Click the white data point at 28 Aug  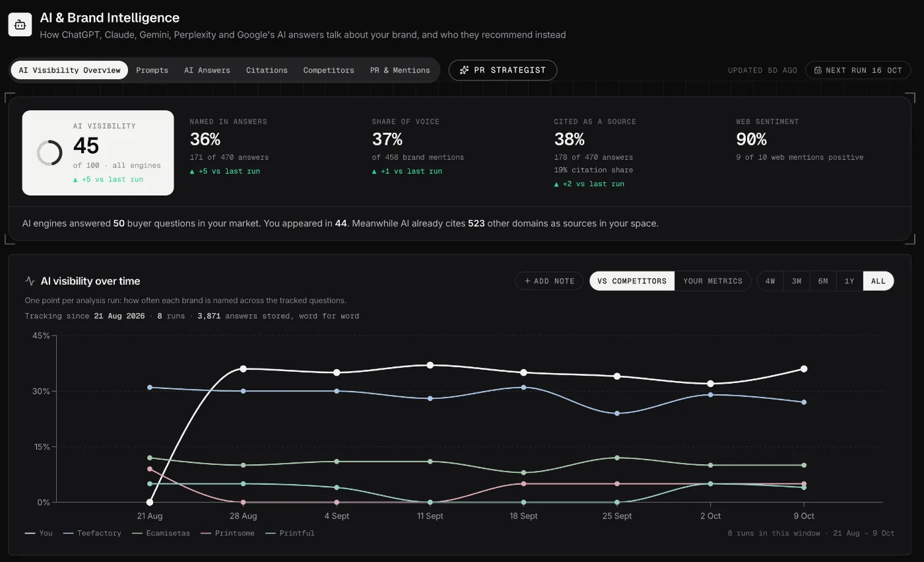pyautogui.click(x=243, y=369)
